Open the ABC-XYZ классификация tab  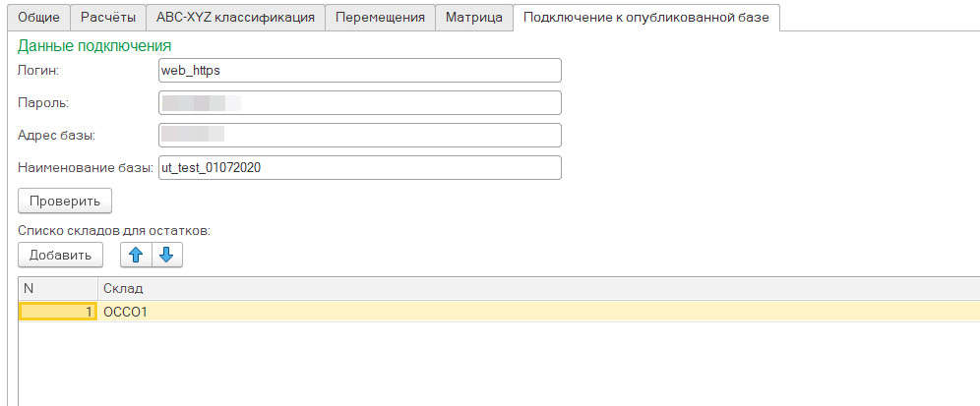(235, 18)
